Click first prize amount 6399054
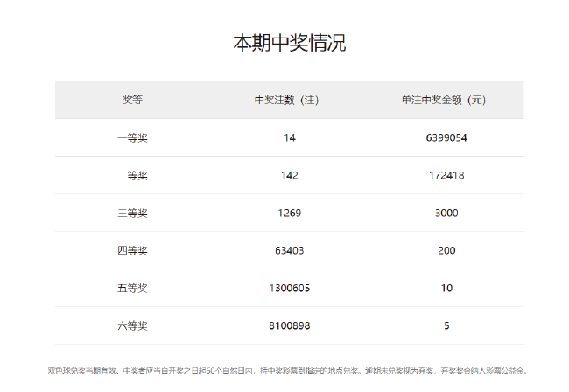Viewport: 569px width, 392px height. pos(446,138)
